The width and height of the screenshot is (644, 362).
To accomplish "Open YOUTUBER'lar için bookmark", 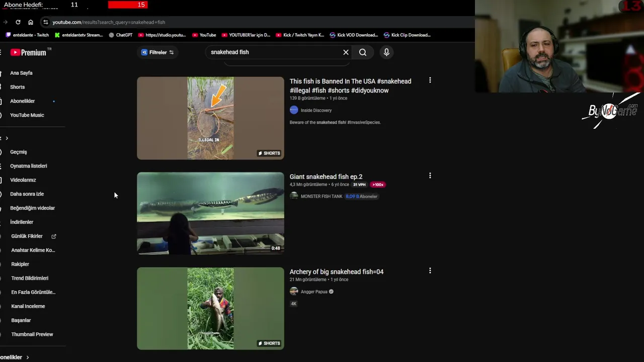I will click(246, 35).
